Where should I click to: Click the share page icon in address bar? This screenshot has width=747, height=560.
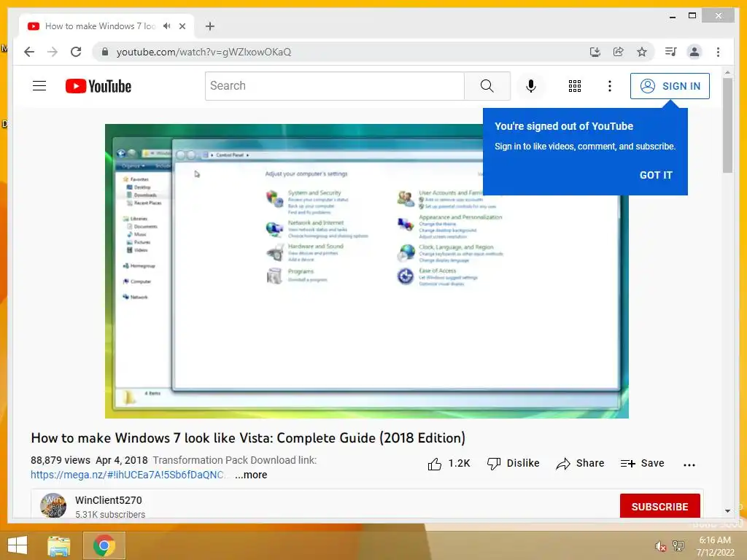pyautogui.click(x=619, y=52)
